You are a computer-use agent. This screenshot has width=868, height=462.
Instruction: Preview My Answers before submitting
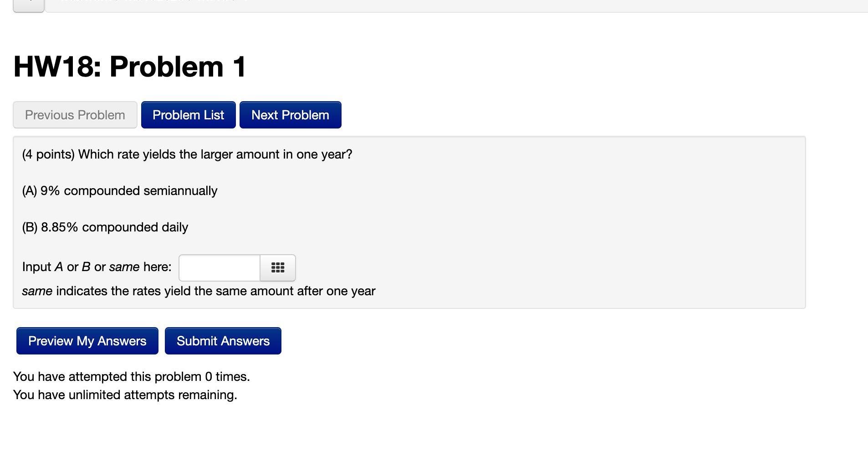[x=87, y=340]
